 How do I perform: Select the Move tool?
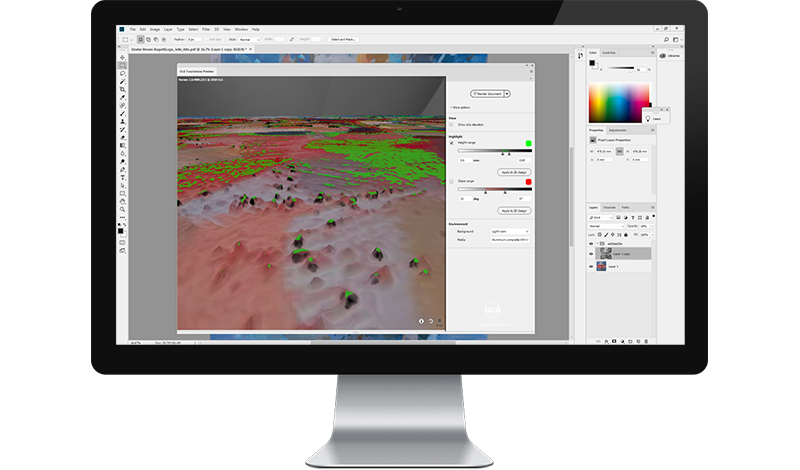122,57
